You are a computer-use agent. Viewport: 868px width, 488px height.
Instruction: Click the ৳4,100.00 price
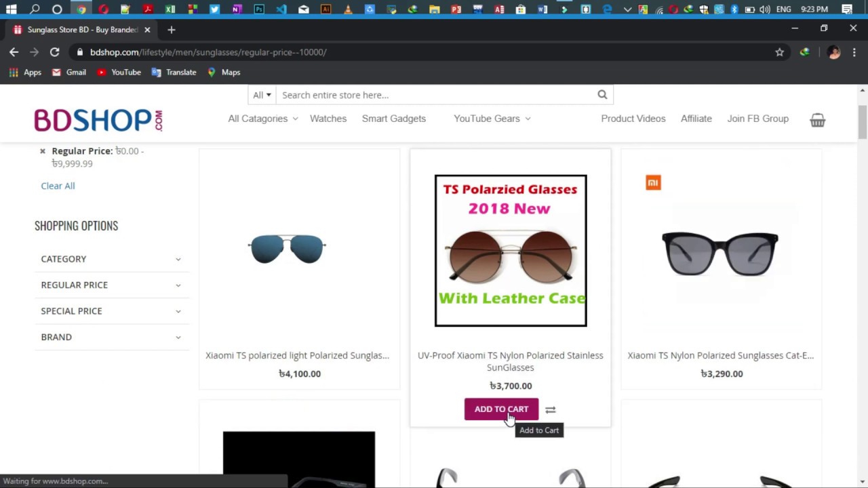point(300,373)
